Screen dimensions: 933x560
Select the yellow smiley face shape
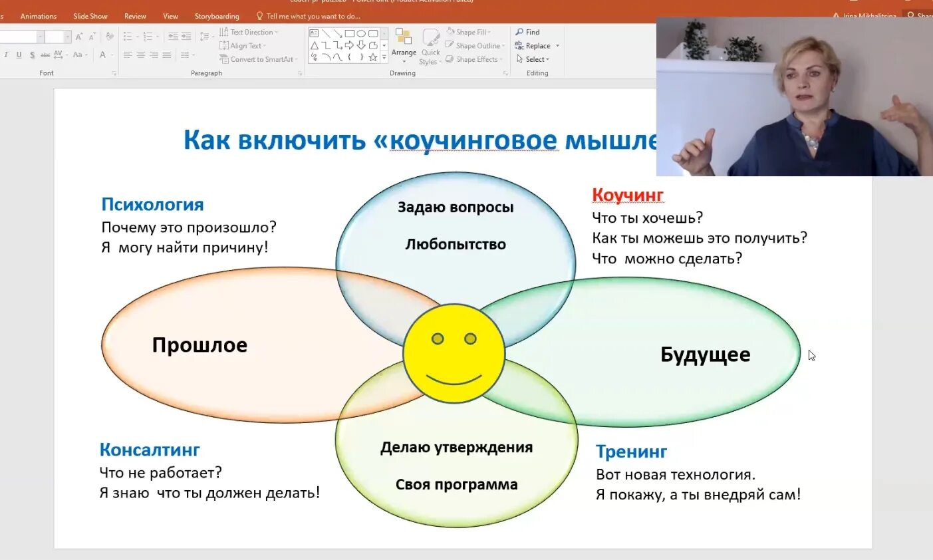pos(454,353)
